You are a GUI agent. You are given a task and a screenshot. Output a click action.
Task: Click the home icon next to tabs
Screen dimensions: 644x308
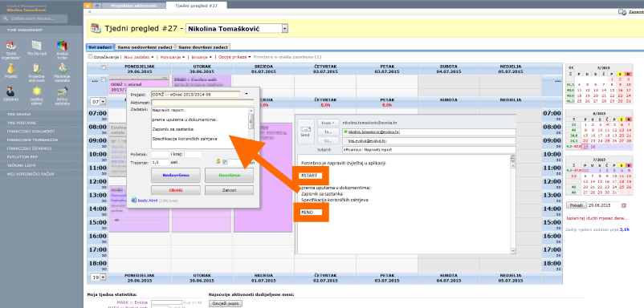point(96,6)
